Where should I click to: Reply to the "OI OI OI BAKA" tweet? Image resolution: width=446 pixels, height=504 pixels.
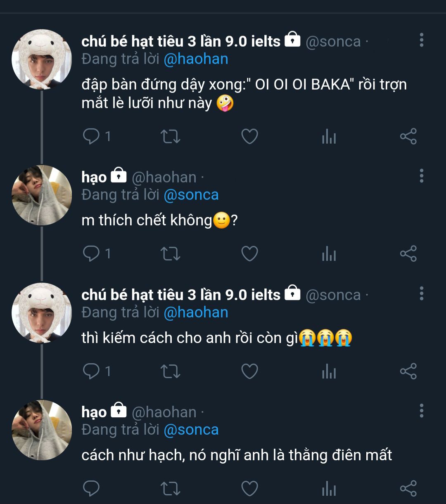(x=91, y=136)
